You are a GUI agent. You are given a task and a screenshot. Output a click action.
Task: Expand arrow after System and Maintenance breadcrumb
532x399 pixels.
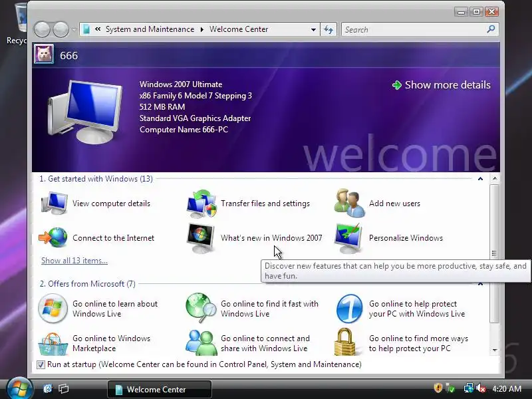pos(202,29)
